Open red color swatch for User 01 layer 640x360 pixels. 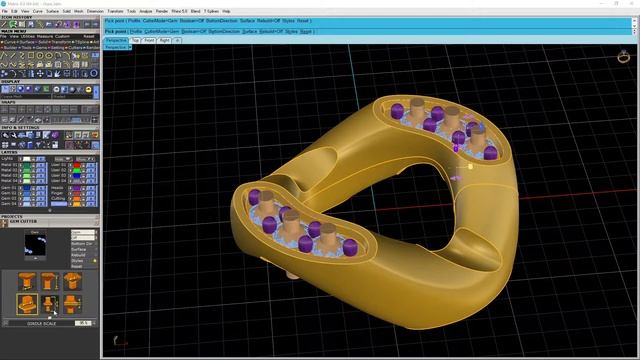77,165
